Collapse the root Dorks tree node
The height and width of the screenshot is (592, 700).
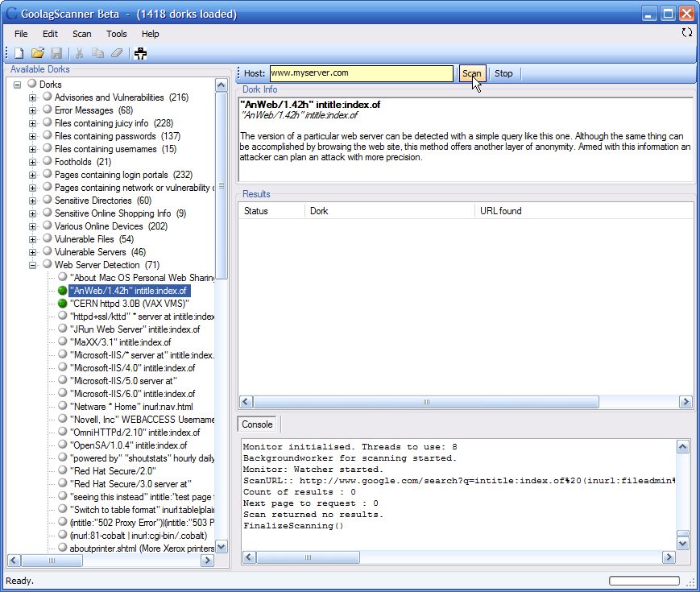click(x=17, y=85)
